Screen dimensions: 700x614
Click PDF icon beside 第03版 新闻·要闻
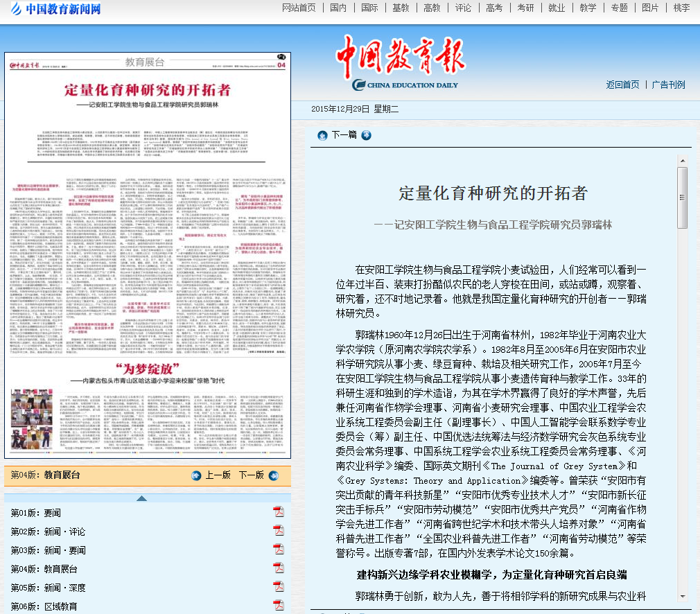(x=279, y=550)
